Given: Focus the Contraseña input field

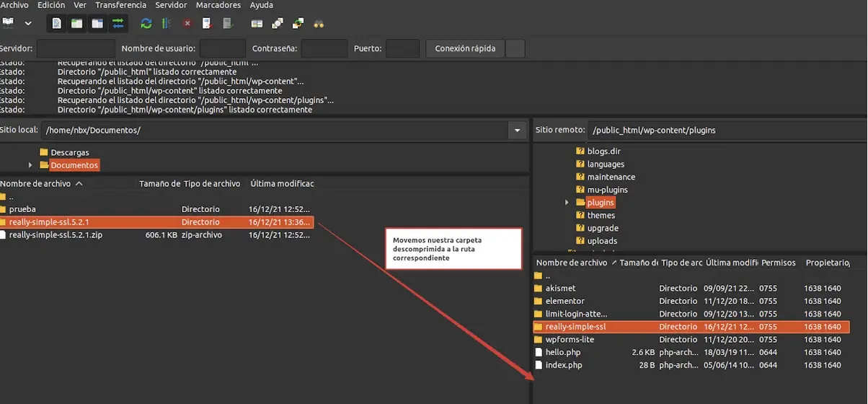Looking at the screenshot, I should click(x=324, y=48).
